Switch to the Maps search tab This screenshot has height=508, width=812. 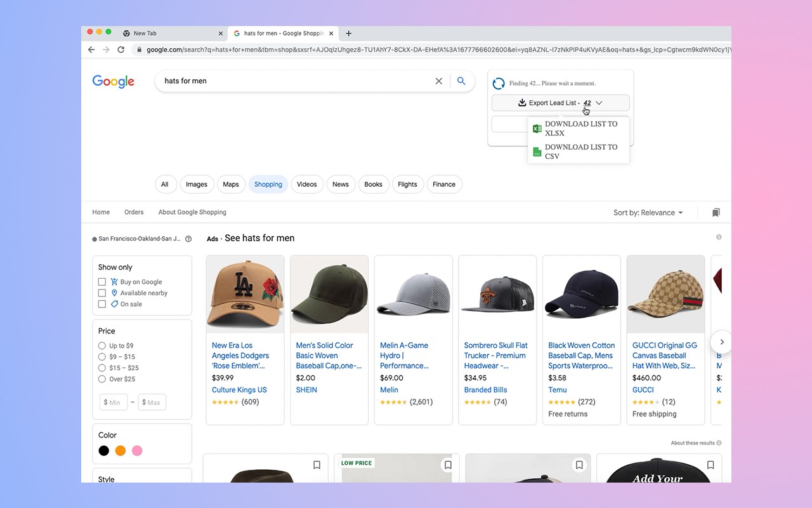(231, 185)
